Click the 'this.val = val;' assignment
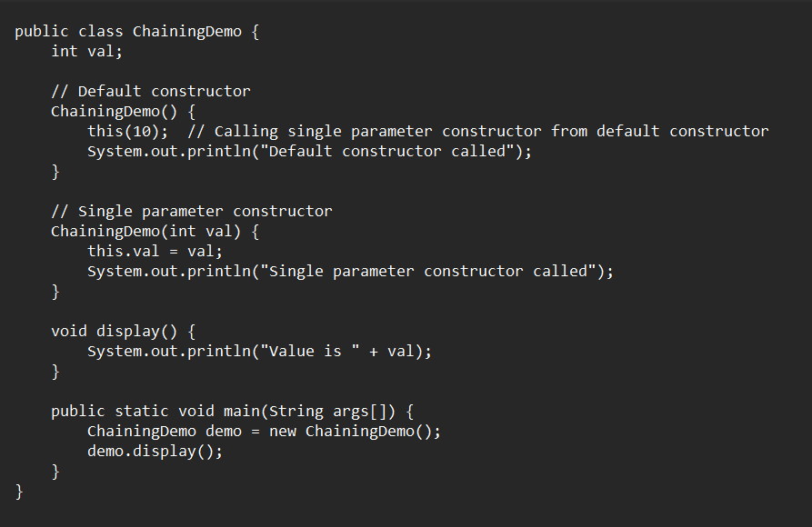Screen dimensions: 812x527 pos(155,251)
